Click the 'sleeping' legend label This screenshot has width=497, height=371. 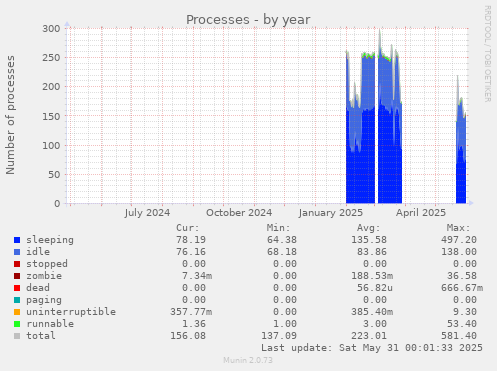[x=50, y=240]
